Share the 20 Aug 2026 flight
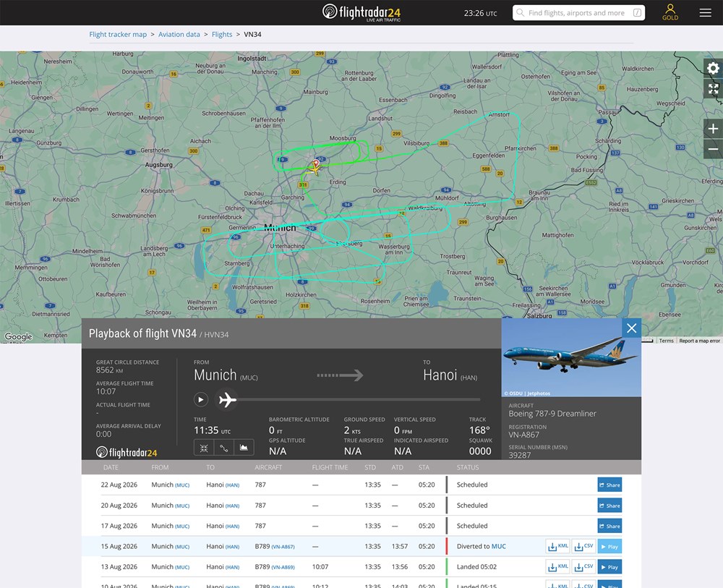Screen dimensions: 723x588 pos(609,506)
